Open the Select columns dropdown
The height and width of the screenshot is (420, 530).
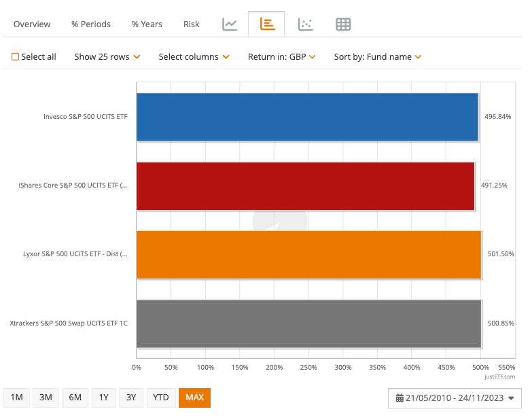(194, 57)
